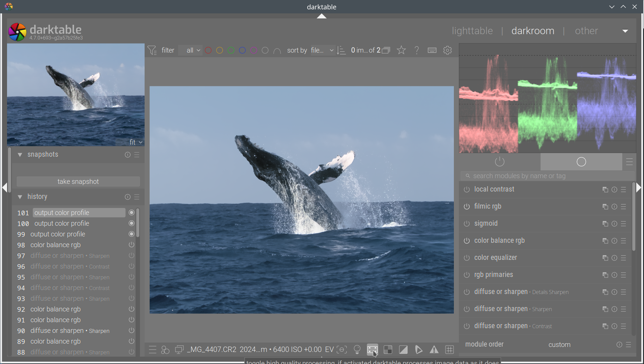This screenshot has width=644, height=364.
Task: Turn on color equalizer module
Action: (x=467, y=258)
